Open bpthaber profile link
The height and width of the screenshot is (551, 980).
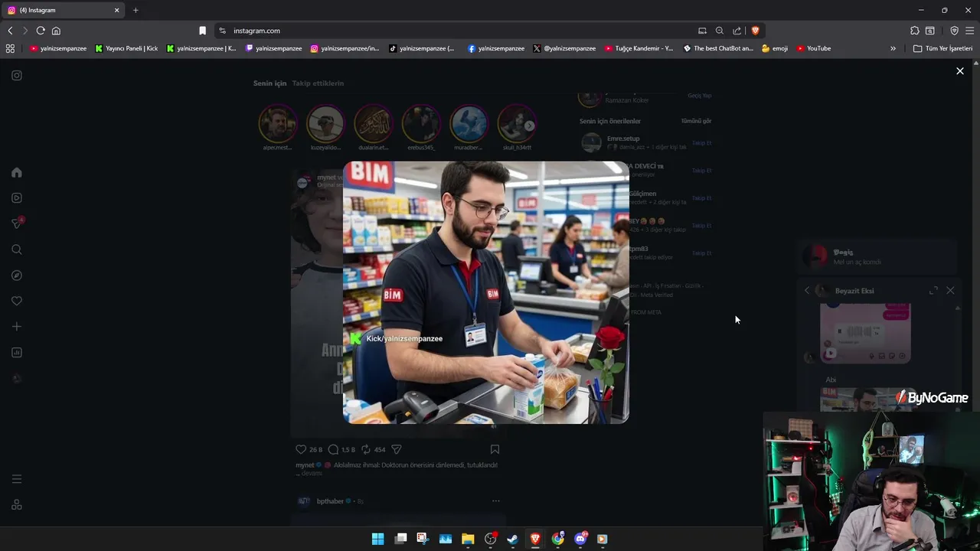click(x=330, y=501)
